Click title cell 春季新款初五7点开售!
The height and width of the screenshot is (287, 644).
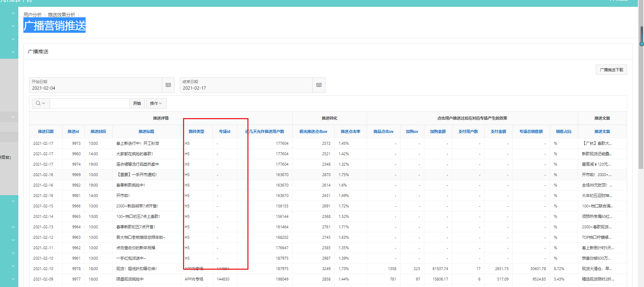click(x=136, y=227)
